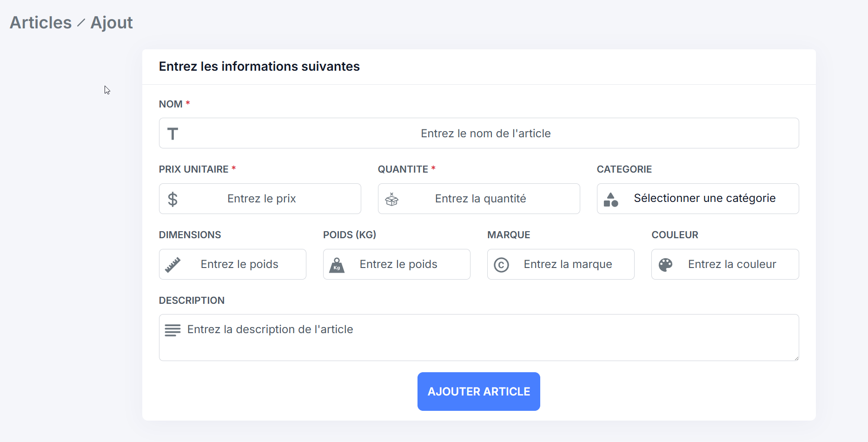Viewport: 868px width, 442px height.
Task: Click the CATEGORIE label
Action: pos(624,169)
